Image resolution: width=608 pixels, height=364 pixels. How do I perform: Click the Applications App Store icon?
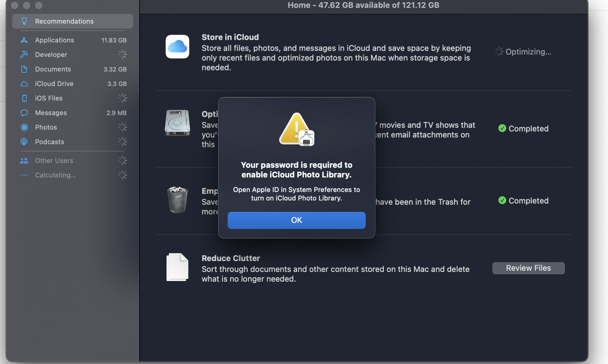tap(24, 40)
